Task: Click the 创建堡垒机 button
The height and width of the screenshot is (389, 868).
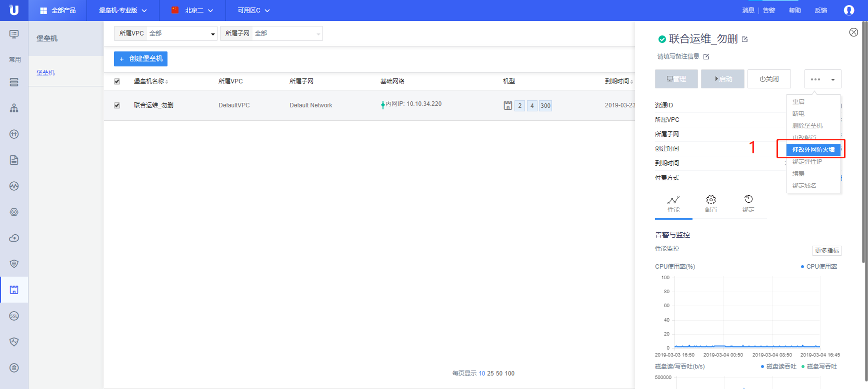Action: (x=140, y=59)
